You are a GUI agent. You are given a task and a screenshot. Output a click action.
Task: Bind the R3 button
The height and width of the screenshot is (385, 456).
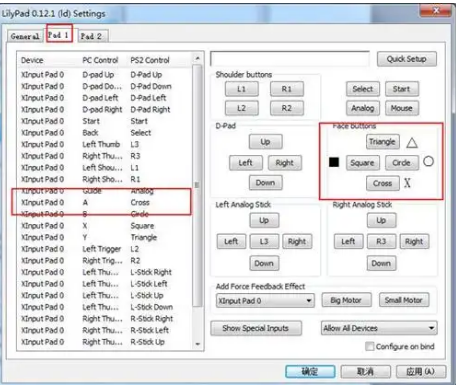(381, 242)
